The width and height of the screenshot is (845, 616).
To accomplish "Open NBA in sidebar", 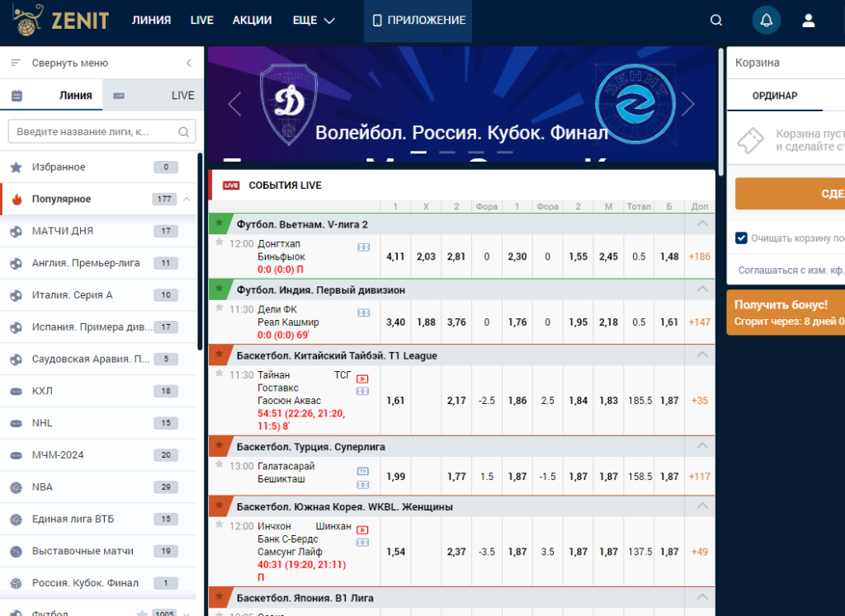I will (x=98, y=487).
